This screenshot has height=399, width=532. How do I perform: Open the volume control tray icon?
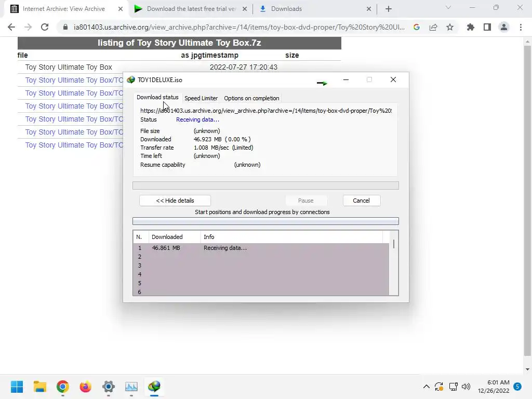[x=466, y=387]
